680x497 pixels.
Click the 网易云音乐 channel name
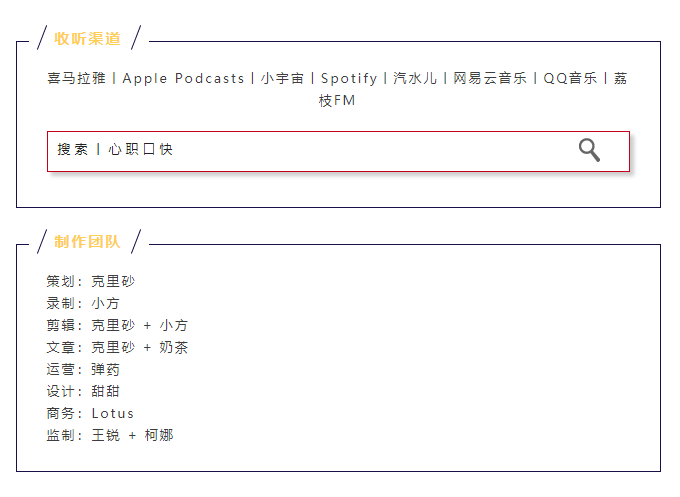click(490, 78)
